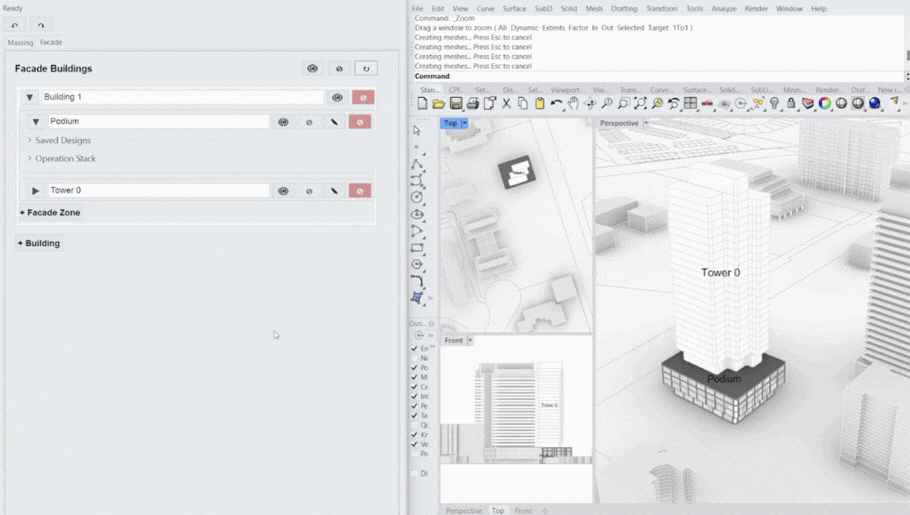Collapse the Podium disclosure triangle

(x=36, y=122)
